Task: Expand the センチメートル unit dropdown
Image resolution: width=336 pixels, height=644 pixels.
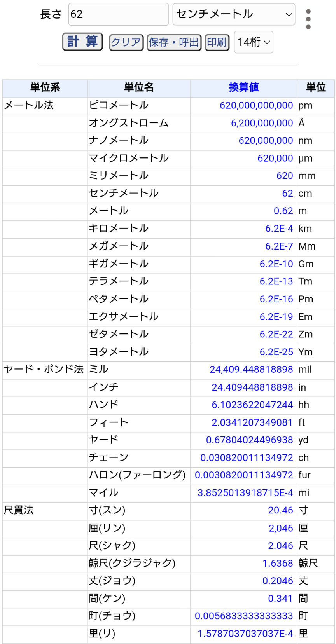Action: point(234,14)
